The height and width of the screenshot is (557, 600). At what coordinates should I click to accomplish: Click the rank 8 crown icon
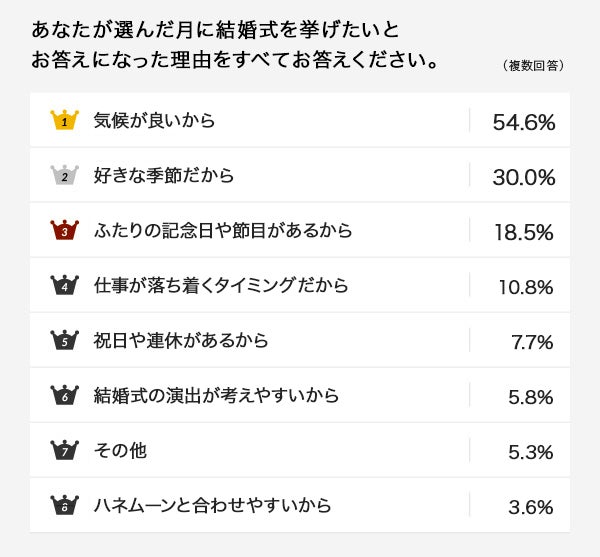click(64, 505)
